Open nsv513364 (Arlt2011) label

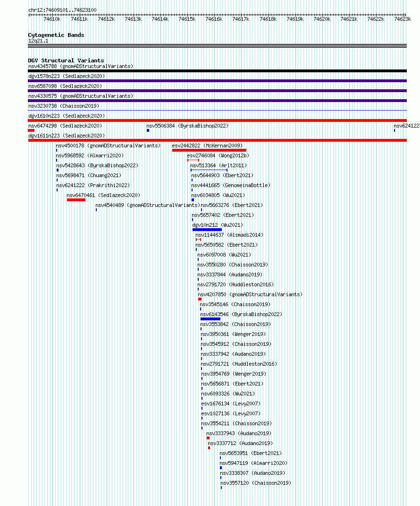tap(218, 165)
